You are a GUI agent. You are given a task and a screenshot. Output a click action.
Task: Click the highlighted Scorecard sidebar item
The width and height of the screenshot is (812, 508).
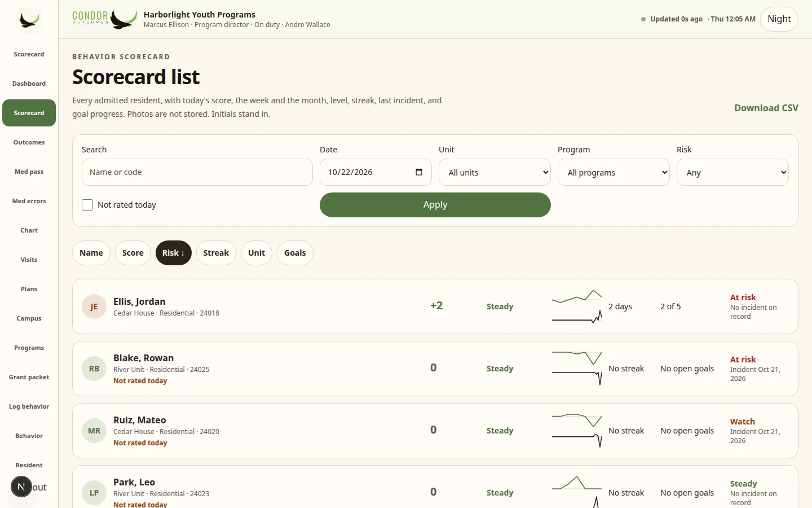(x=29, y=113)
